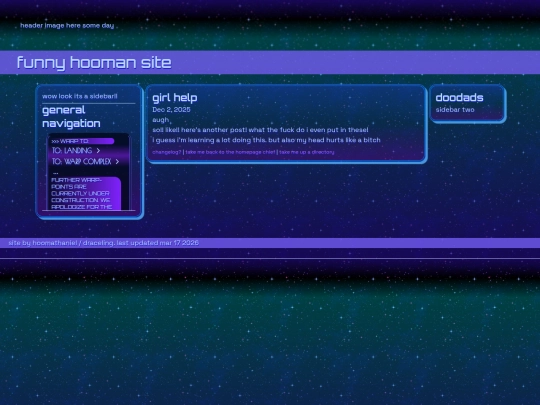Select the 'Dec 2, 2025' post date

pos(171,110)
